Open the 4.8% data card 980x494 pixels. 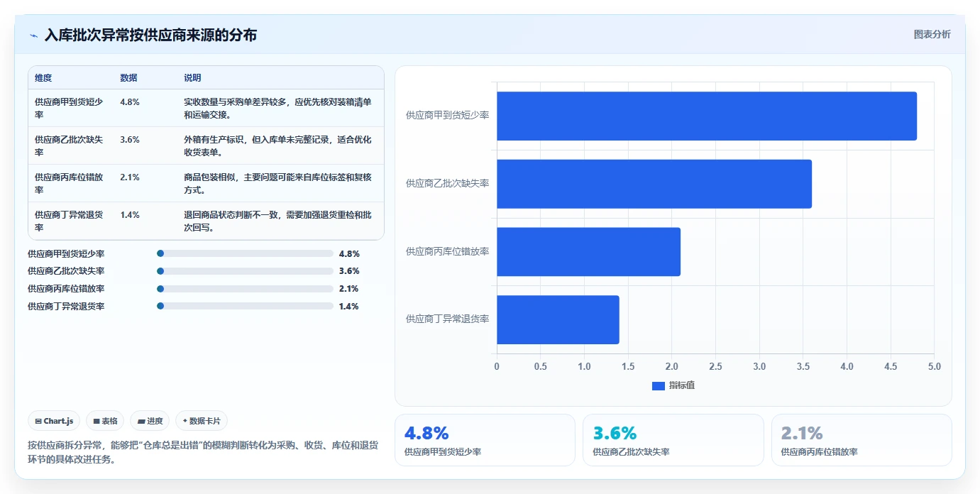click(485, 440)
